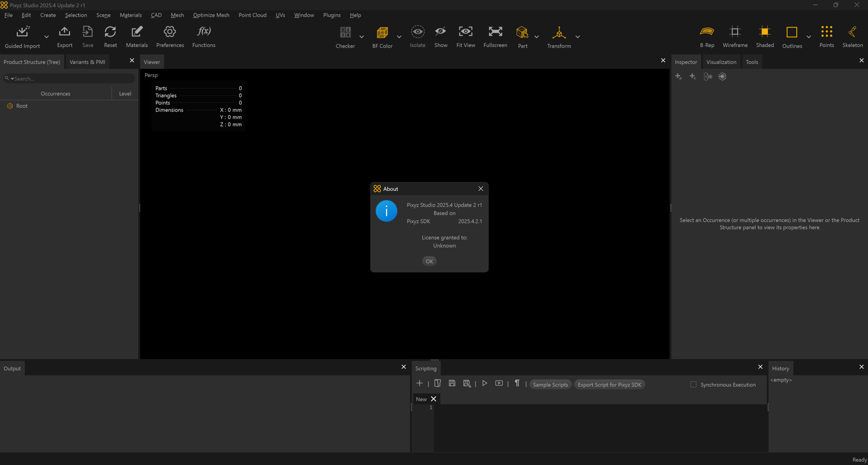Switch to the Visualization tab
This screenshot has height=465, width=868.
(x=721, y=62)
